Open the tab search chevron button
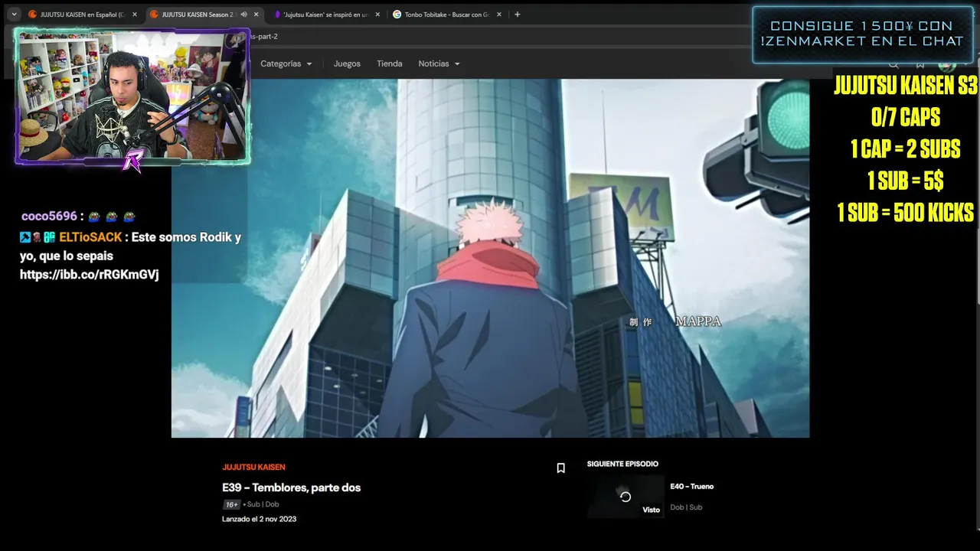980x551 pixels. tap(14, 15)
